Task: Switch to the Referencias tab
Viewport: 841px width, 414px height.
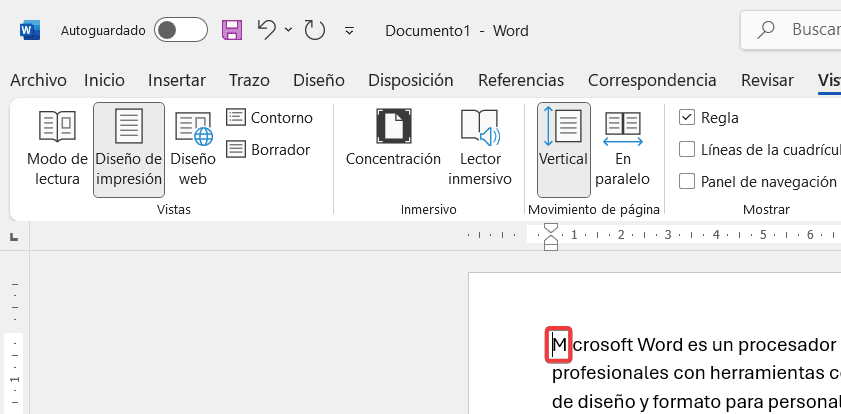Action: 521,80
